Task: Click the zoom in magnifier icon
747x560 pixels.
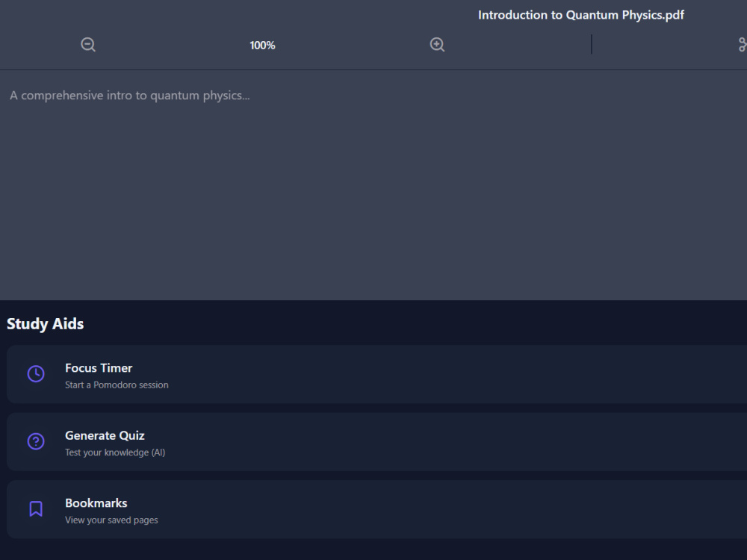Action: pos(437,45)
